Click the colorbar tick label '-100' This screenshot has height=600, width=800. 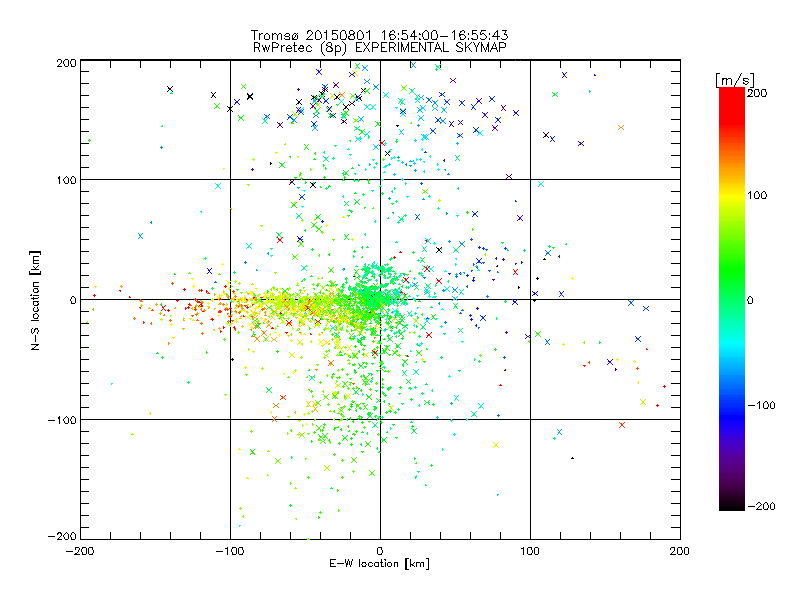(761, 405)
